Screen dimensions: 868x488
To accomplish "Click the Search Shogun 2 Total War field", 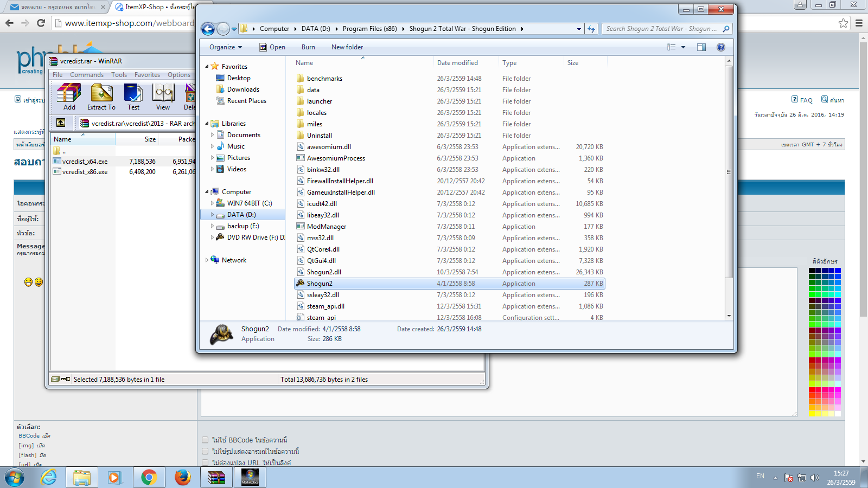I will pyautogui.click(x=662, y=29).
